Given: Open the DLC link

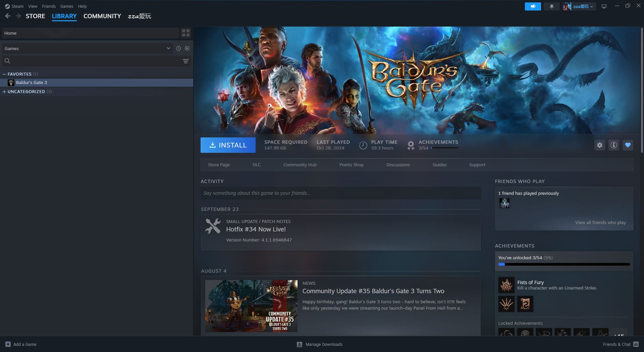Looking at the screenshot, I should [257, 165].
